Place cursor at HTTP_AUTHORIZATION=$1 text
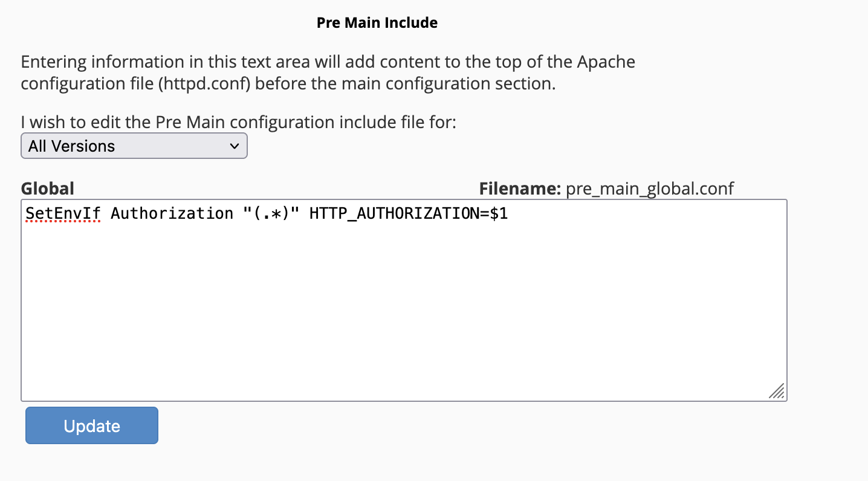 pyautogui.click(x=408, y=213)
